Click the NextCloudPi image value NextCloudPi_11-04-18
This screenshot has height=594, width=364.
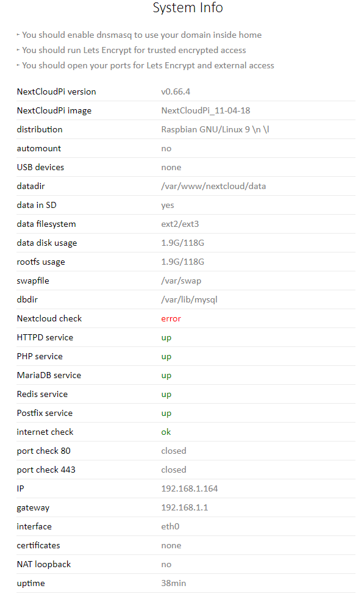(205, 110)
